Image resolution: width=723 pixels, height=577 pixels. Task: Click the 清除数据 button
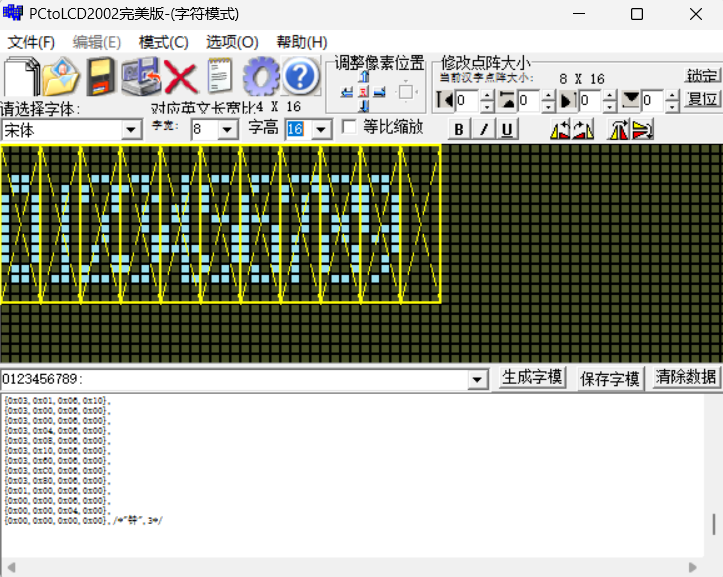coord(686,378)
